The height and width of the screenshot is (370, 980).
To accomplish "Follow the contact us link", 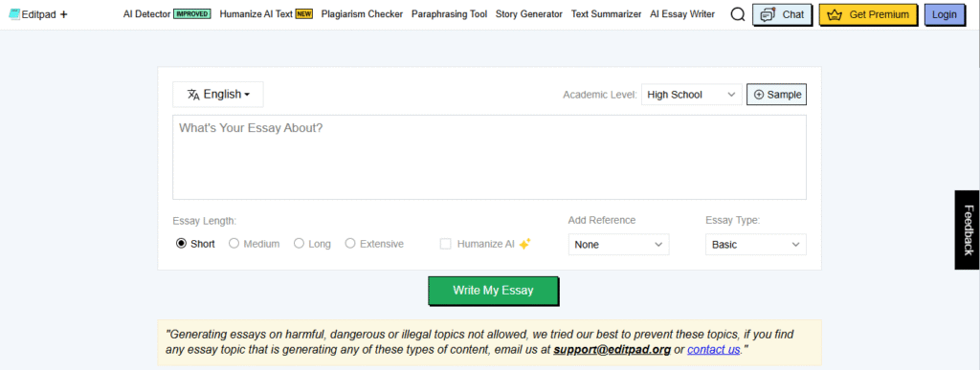I will (714, 349).
